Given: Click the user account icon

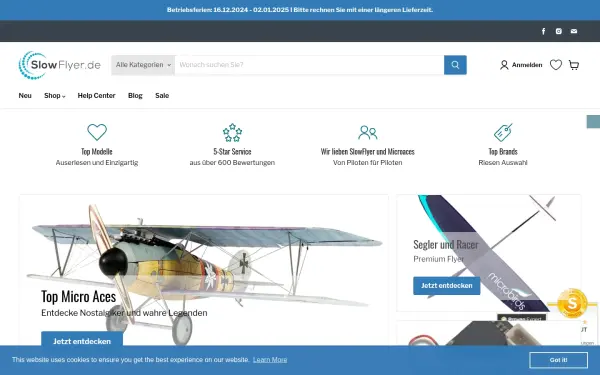Looking at the screenshot, I should 504,65.
